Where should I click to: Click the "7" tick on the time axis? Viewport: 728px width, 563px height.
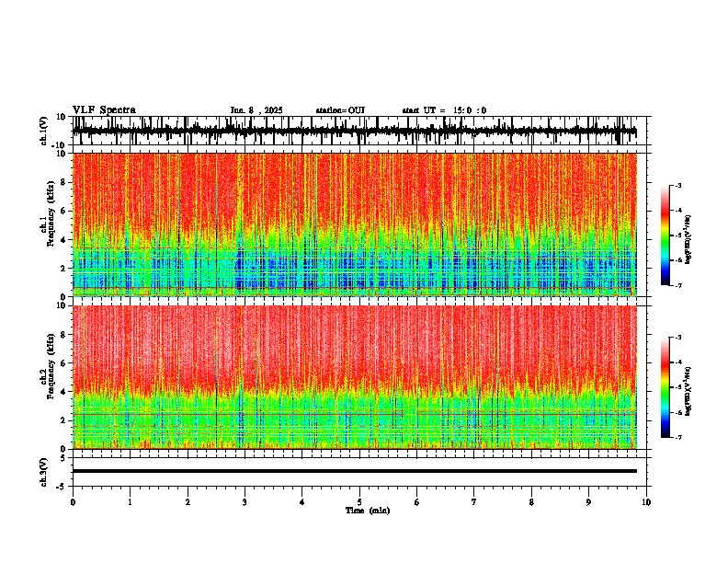474,502
